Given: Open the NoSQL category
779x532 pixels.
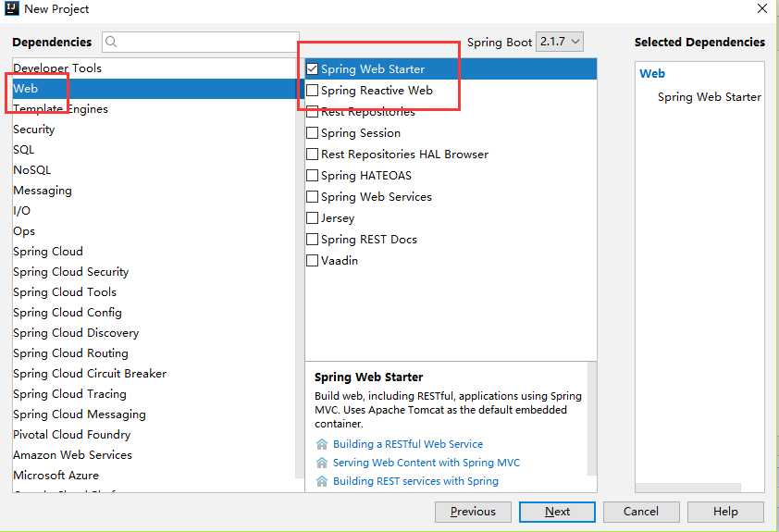Looking at the screenshot, I should click(x=154, y=170).
